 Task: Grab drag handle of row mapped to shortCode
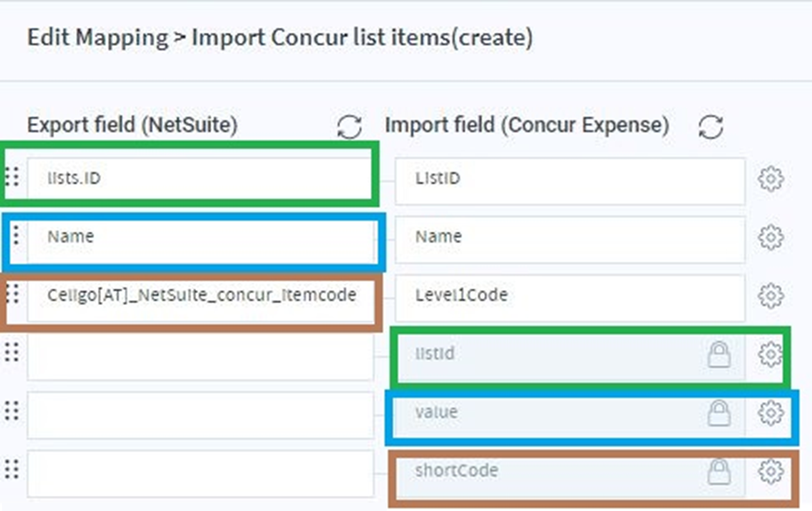tap(12, 469)
